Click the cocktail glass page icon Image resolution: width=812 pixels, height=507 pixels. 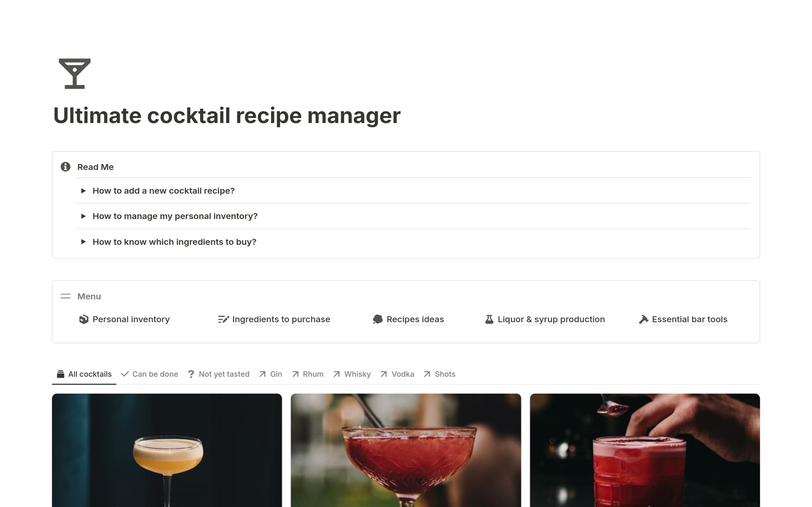tap(74, 74)
